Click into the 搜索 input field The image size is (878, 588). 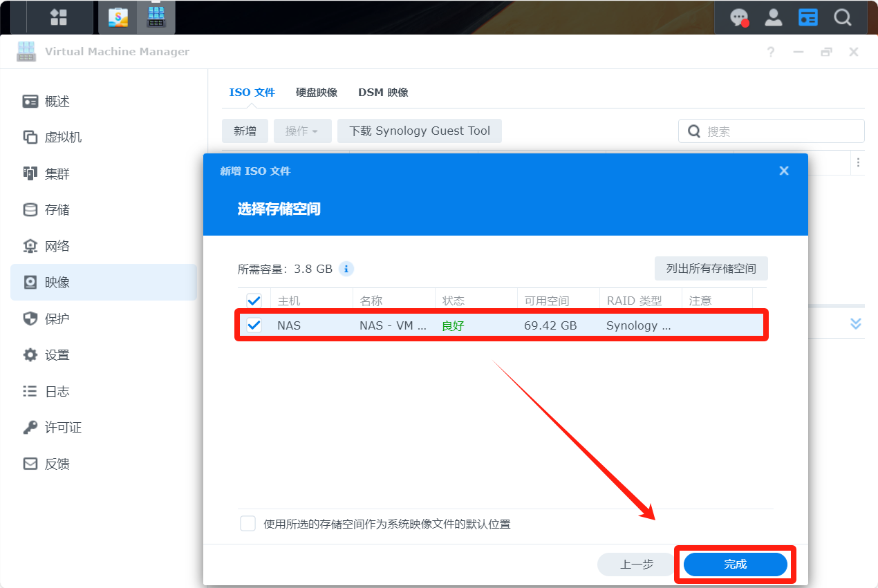coord(780,131)
